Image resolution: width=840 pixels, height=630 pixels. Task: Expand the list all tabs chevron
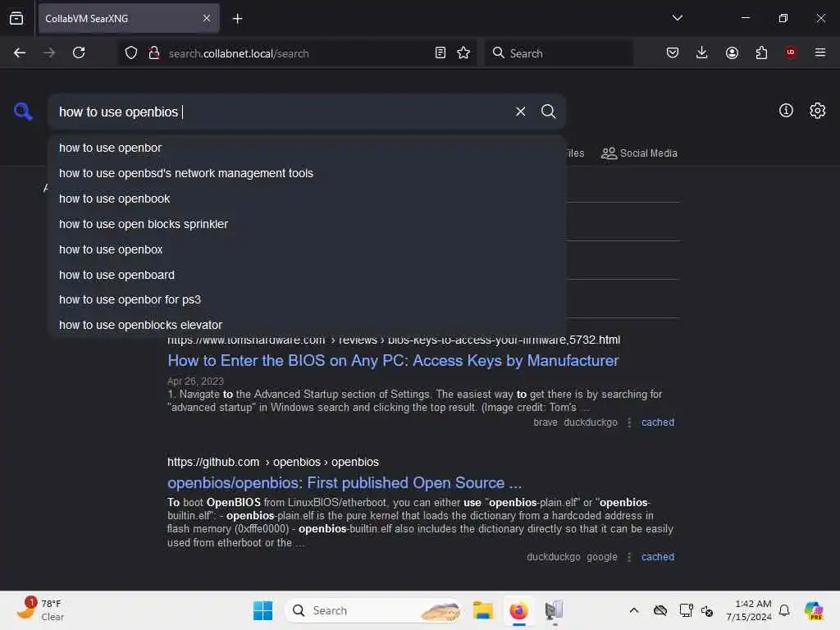tap(677, 18)
